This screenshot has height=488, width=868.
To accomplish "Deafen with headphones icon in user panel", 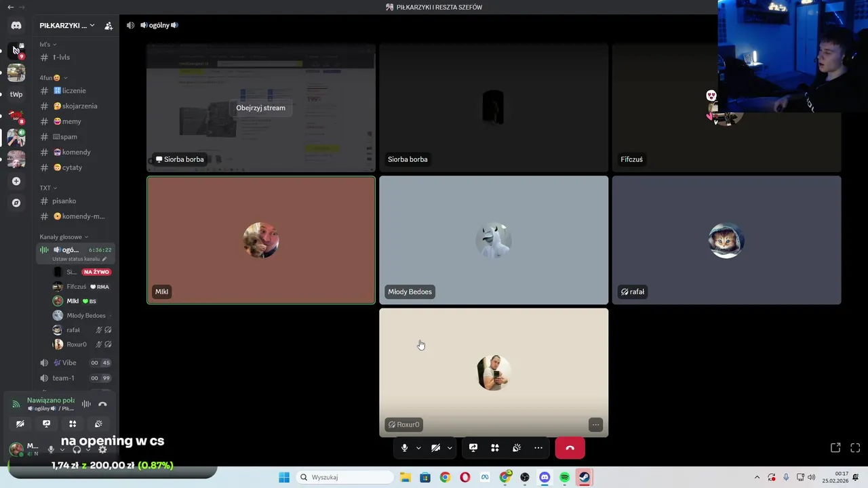I will (77, 449).
